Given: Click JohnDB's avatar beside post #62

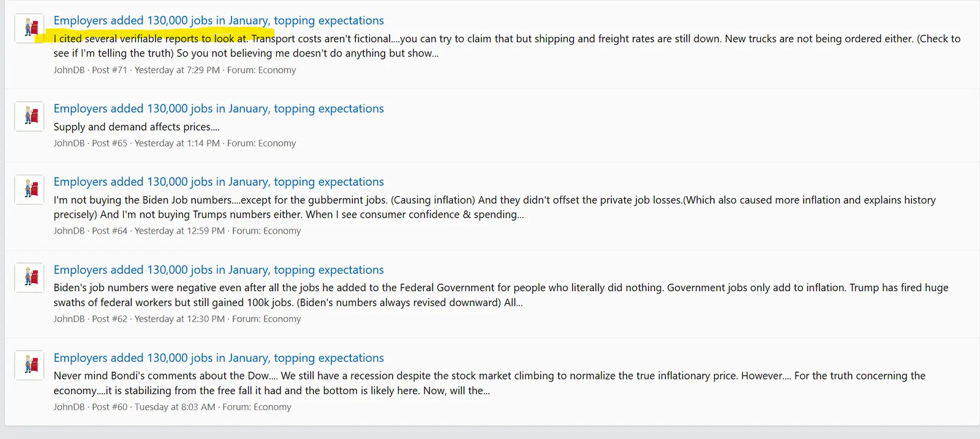Looking at the screenshot, I should 29,277.
